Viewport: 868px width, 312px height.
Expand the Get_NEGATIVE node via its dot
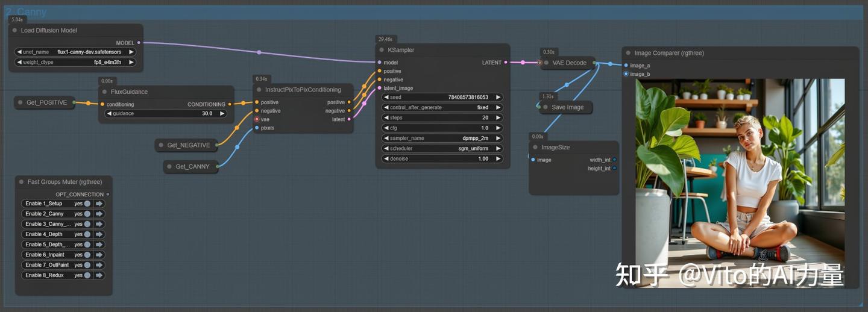(x=161, y=145)
